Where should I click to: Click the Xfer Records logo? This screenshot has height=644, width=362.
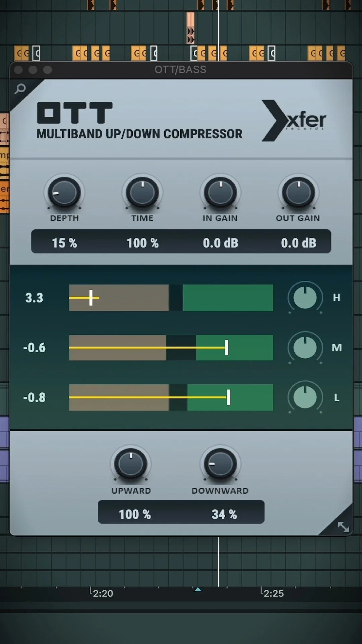294,120
